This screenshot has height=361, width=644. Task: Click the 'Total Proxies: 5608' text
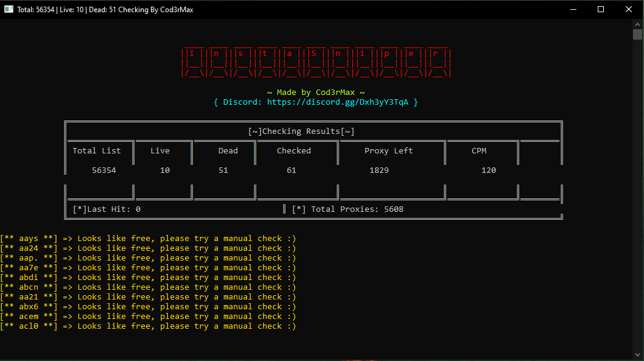point(348,209)
